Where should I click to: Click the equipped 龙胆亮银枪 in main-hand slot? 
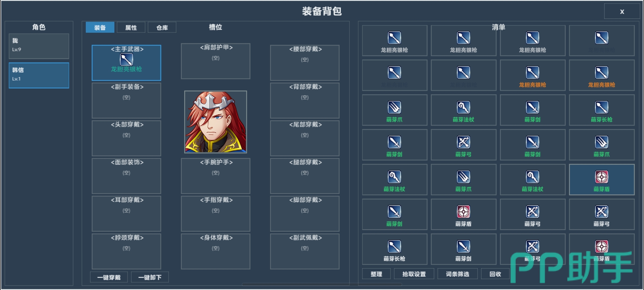click(x=126, y=63)
